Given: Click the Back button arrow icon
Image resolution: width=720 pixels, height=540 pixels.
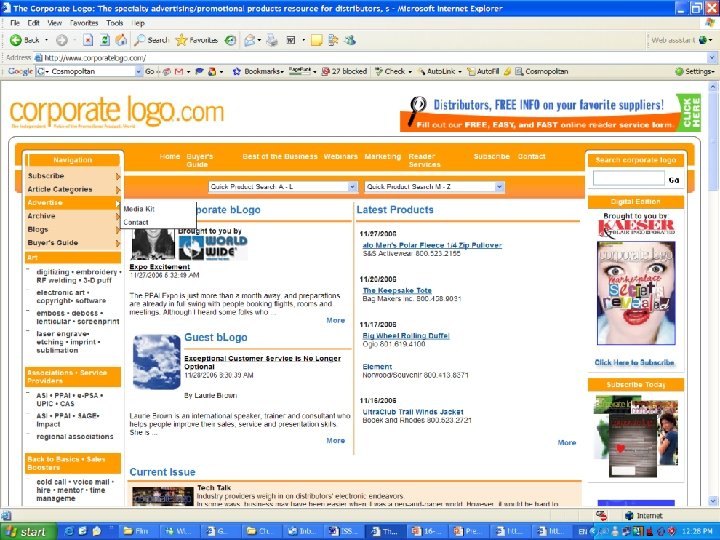Looking at the screenshot, I should [16, 40].
